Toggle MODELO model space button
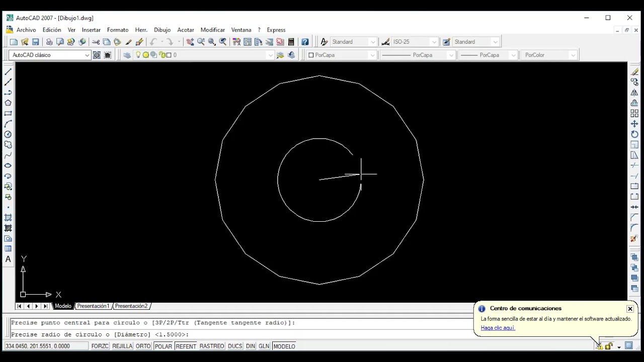 click(x=284, y=346)
